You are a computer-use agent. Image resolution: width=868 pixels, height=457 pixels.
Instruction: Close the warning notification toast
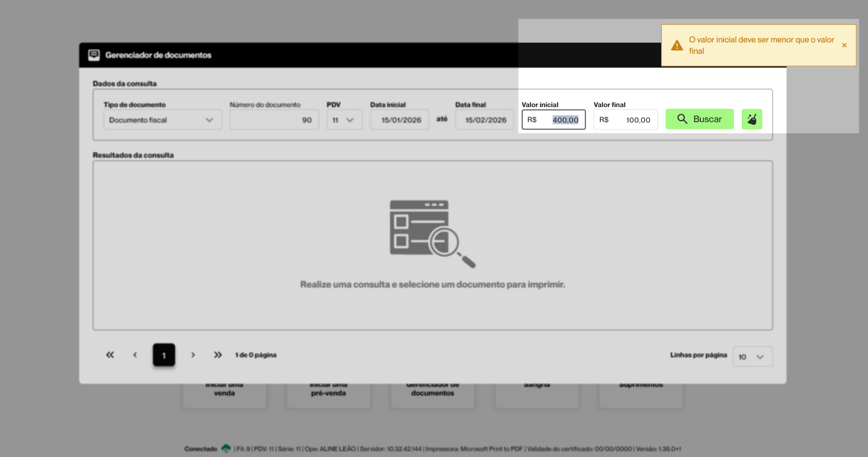[x=844, y=45]
